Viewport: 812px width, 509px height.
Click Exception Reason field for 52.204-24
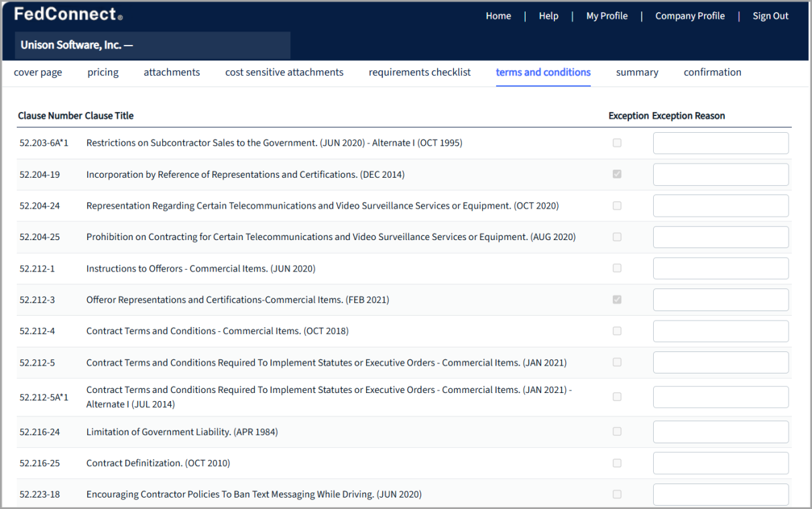721,206
